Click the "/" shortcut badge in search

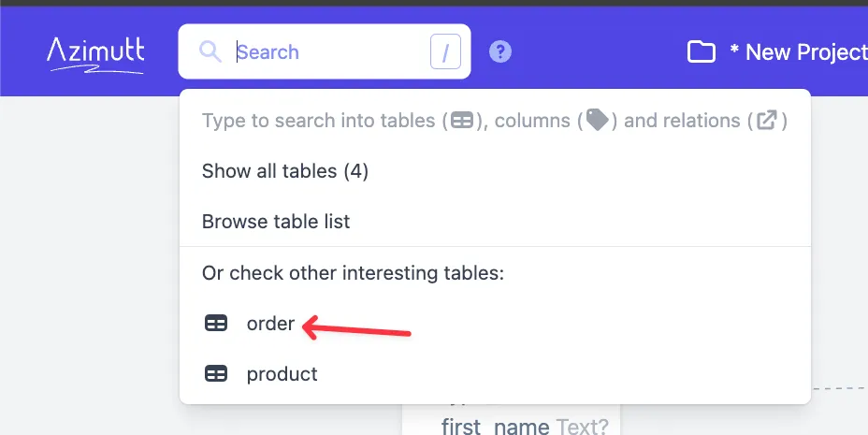(x=445, y=52)
